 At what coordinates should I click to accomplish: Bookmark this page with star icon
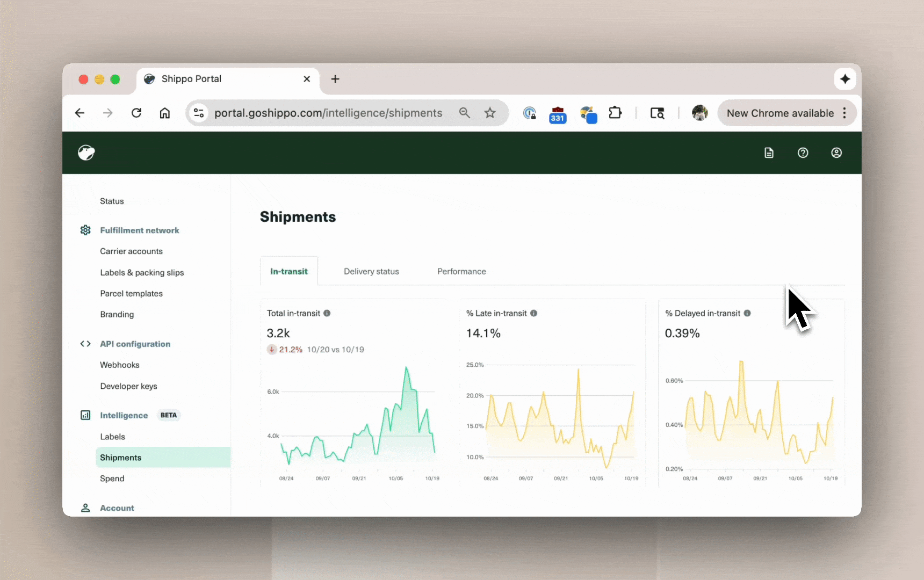click(x=490, y=113)
